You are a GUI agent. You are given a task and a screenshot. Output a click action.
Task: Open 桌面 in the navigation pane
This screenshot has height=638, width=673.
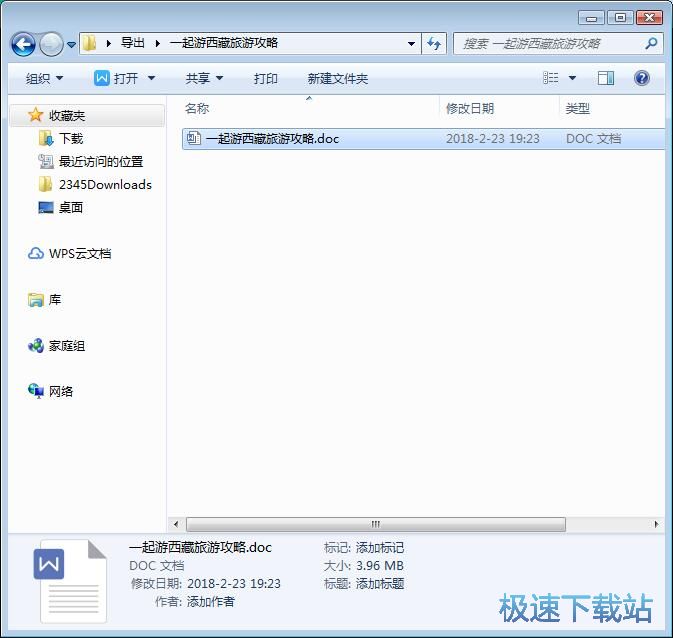71,208
